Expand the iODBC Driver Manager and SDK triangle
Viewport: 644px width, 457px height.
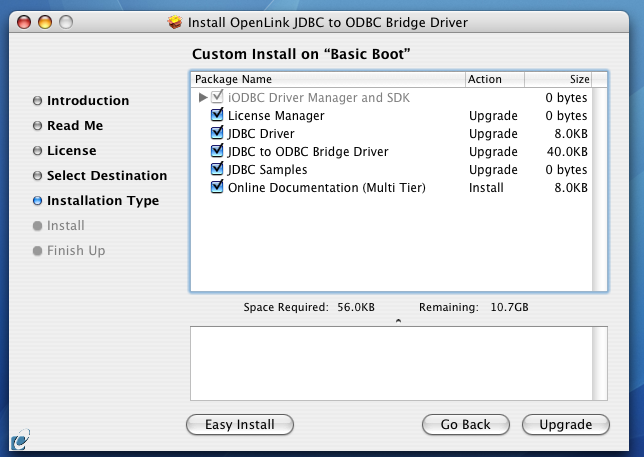coord(202,98)
